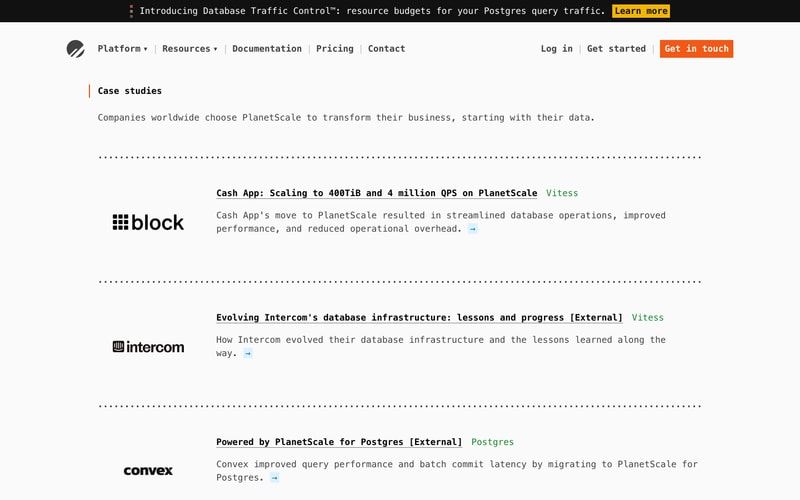Click the three-dot icon in announcement banner

tap(131, 11)
